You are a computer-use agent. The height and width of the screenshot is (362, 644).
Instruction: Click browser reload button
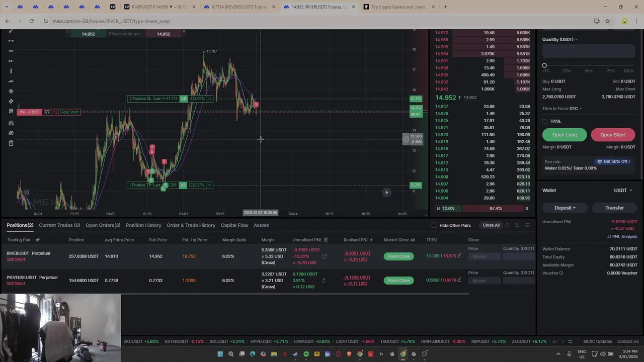click(31, 21)
